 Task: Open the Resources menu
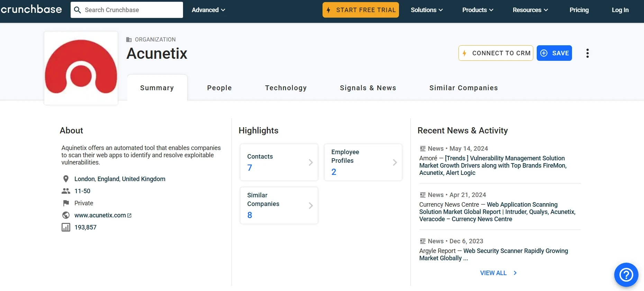(x=530, y=10)
